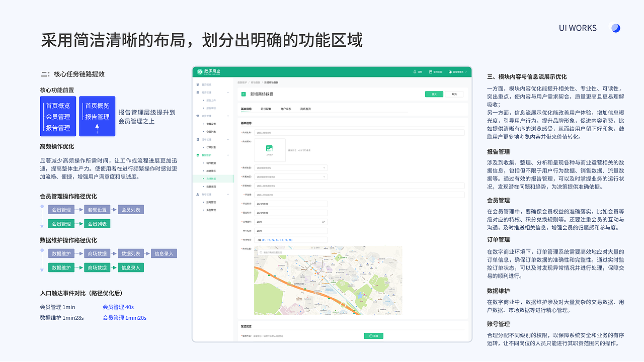Click the 商场位置 map area

[328, 281]
